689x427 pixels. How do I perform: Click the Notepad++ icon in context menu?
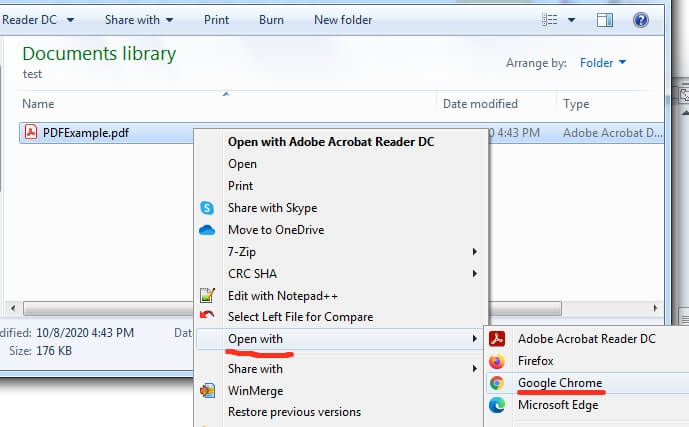(x=207, y=295)
